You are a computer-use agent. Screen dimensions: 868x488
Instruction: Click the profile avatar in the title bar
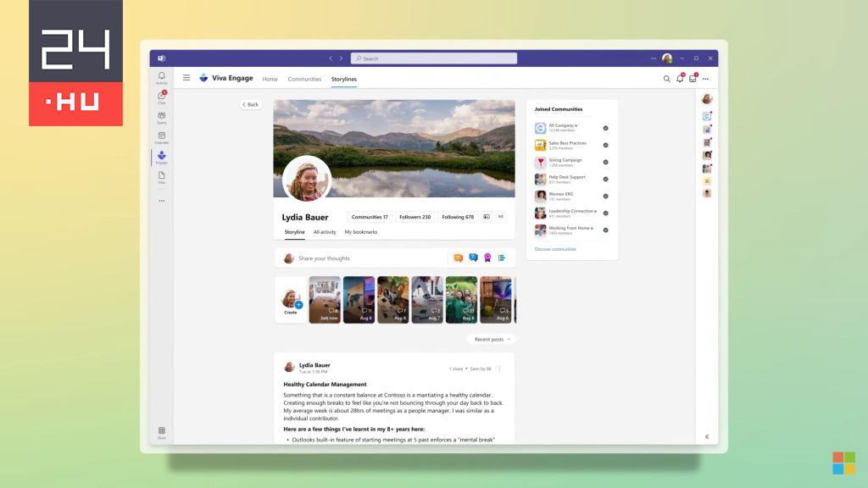tap(667, 58)
